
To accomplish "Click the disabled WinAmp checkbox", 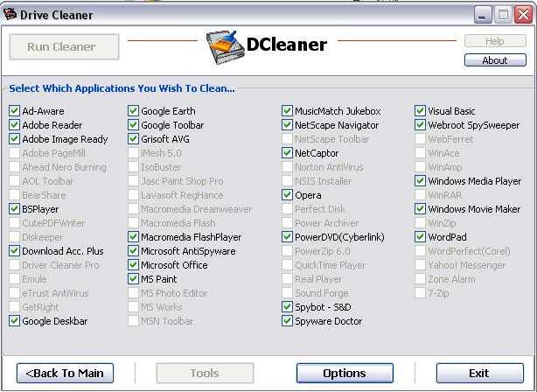I will (x=420, y=167).
